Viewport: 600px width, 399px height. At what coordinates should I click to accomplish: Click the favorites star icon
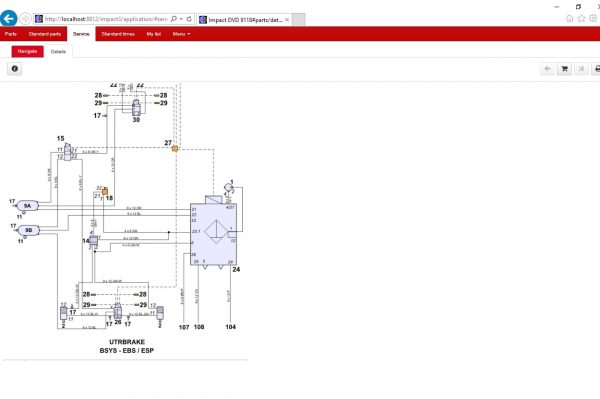coord(581,18)
